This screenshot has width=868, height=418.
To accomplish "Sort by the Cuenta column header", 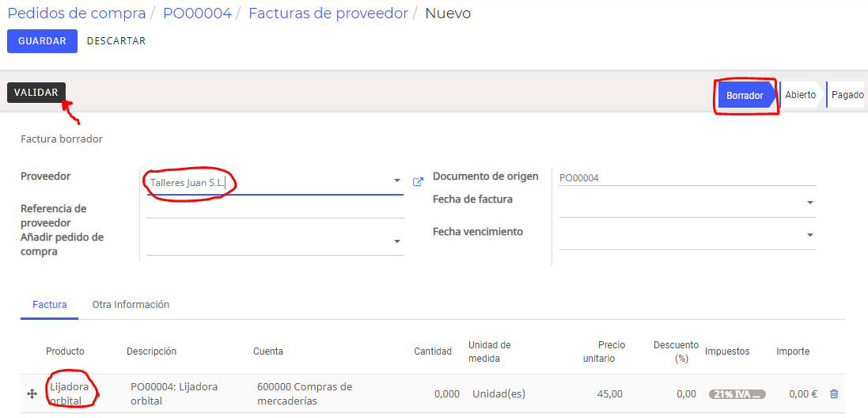I will click(268, 351).
